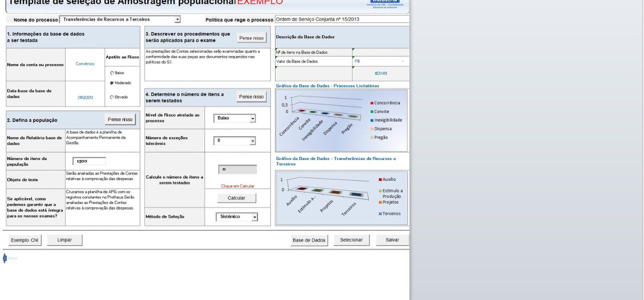
Task: Select the Moderado risk appetite option
Action: pos(111,82)
